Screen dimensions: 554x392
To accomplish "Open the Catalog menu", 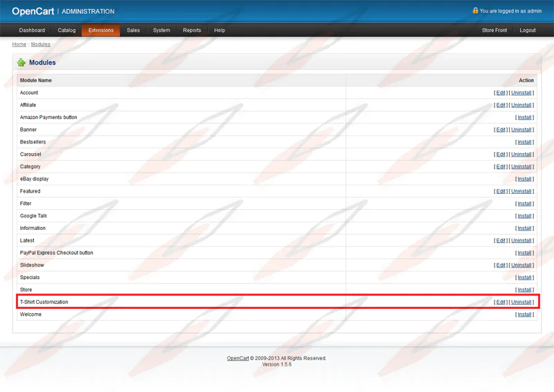I will click(66, 30).
